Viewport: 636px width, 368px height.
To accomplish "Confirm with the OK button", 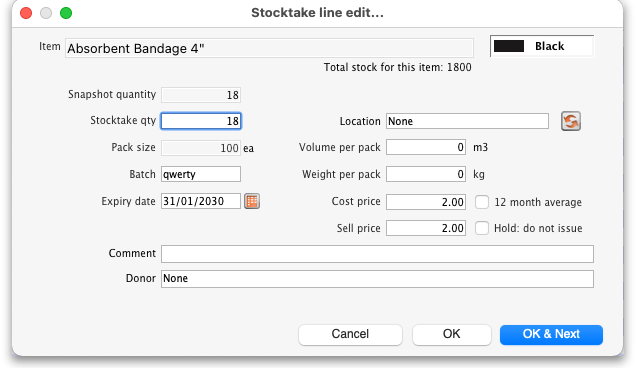I will pyautogui.click(x=451, y=334).
